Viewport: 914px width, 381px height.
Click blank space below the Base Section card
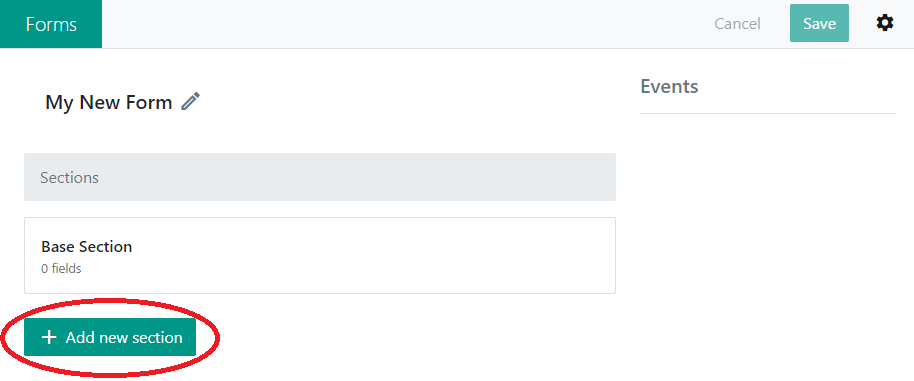point(408,337)
